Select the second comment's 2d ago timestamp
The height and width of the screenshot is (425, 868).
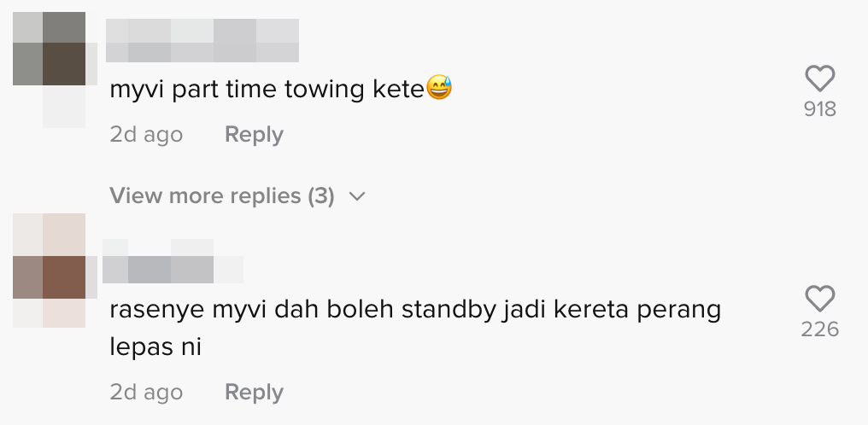[x=146, y=392]
